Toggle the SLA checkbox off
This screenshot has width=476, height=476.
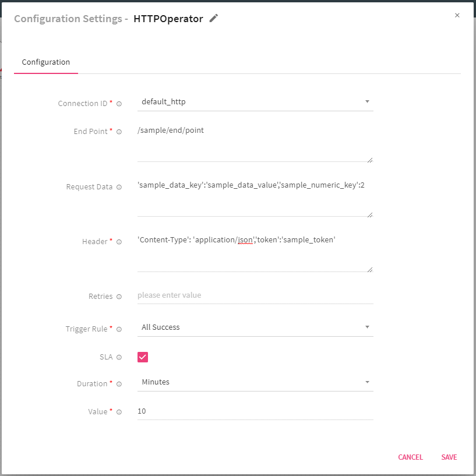(142, 357)
